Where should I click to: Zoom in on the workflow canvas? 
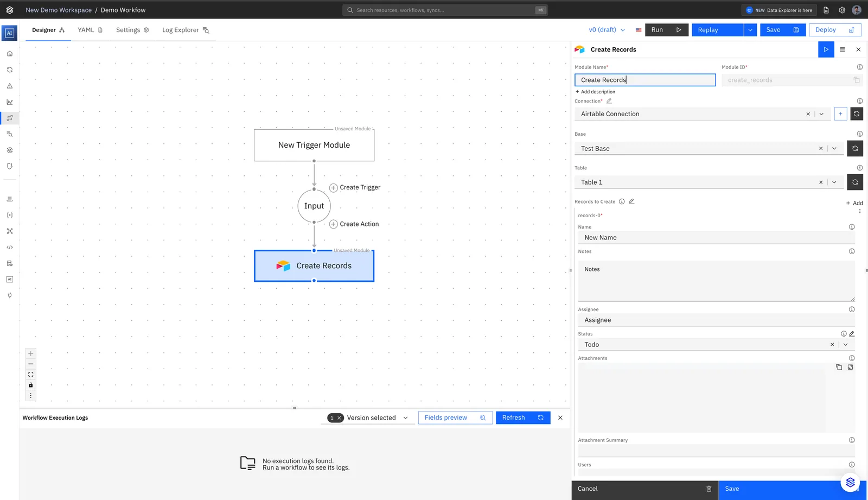point(31,353)
